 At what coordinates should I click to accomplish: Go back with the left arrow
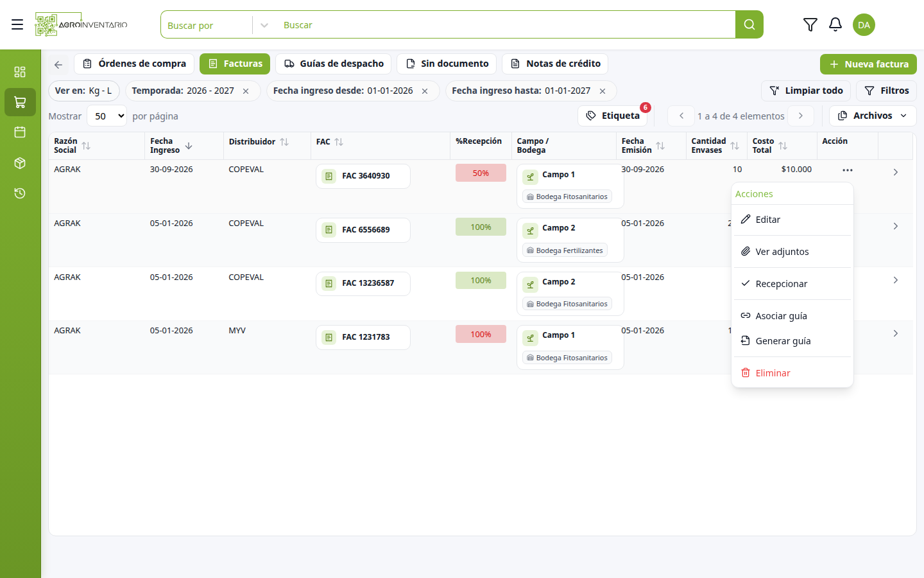click(x=58, y=64)
